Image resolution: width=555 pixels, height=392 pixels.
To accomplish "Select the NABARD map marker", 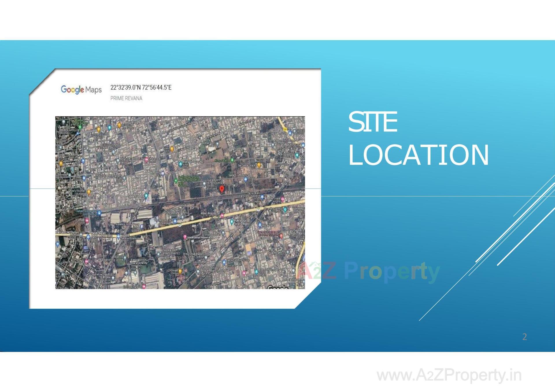I will (x=162, y=173).
